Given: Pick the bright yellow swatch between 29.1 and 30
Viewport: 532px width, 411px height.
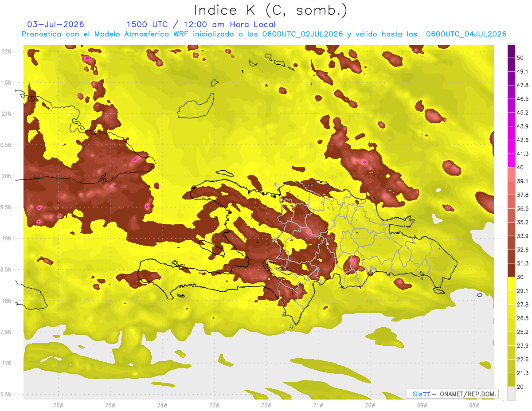Looking at the screenshot, I should [x=511, y=284].
